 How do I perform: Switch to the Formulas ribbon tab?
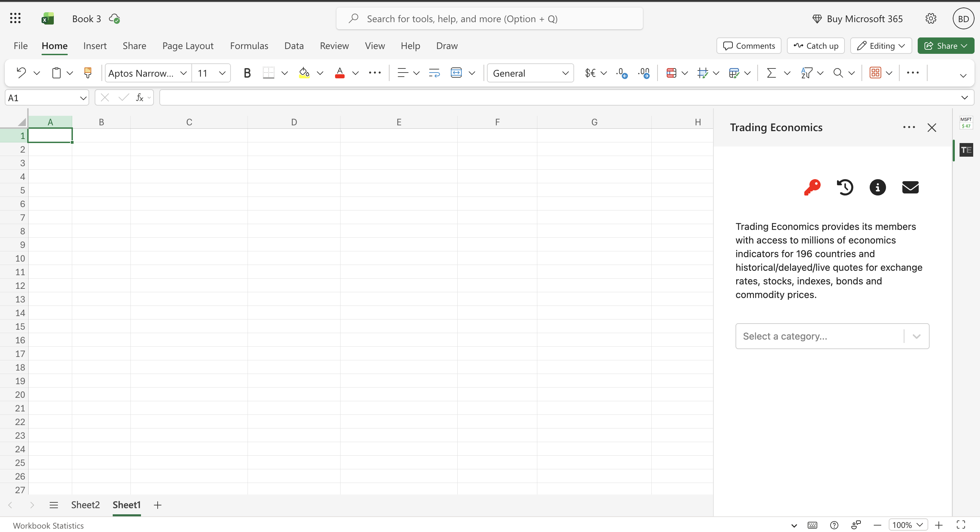(249, 46)
